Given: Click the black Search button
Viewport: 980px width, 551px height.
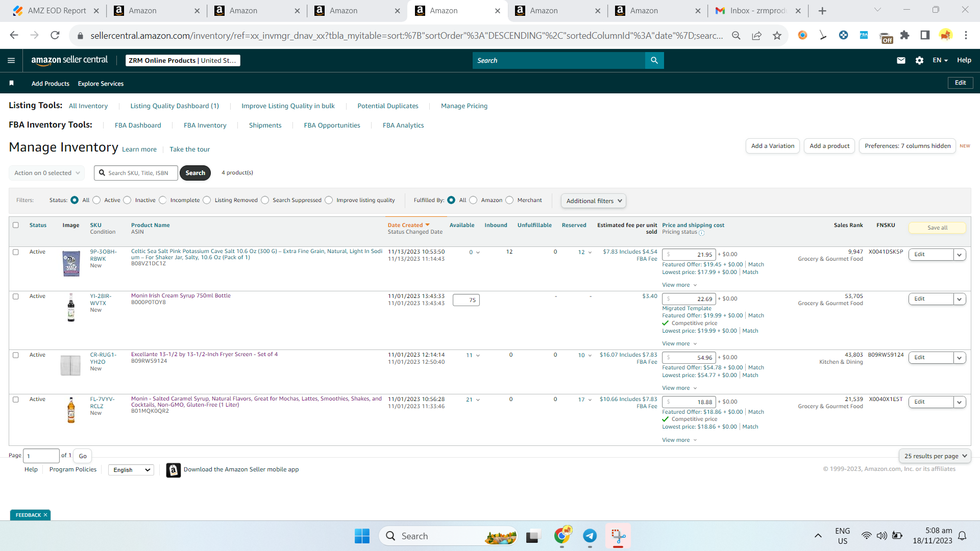Looking at the screenshot, I should tap(195, 173).
